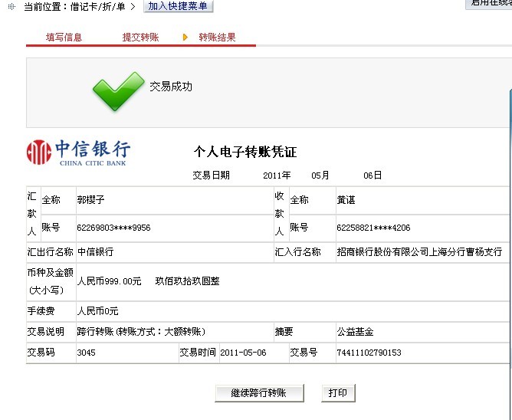This screenshot has height=420, width=512.
Task: Click the 个人电子转账凭证 title
Action: (245, 152)
